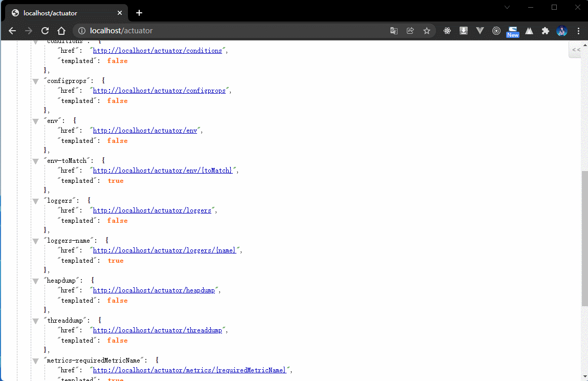Click the scrollbar down arrow
This screenshot has width=588, height=381.
click(x=584, y=376)
